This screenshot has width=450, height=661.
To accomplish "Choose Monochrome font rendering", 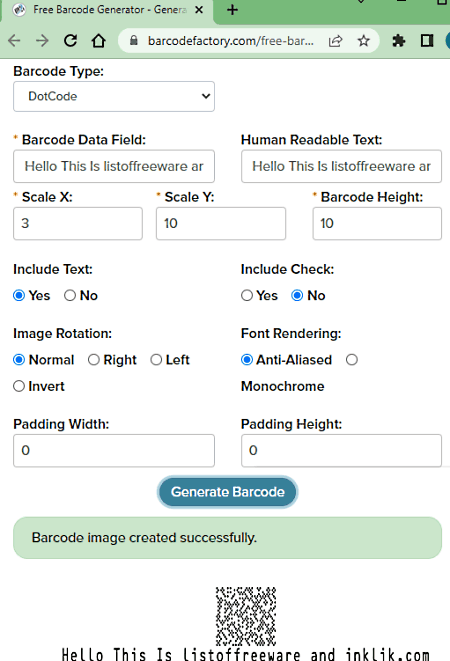I will point(352,360).
